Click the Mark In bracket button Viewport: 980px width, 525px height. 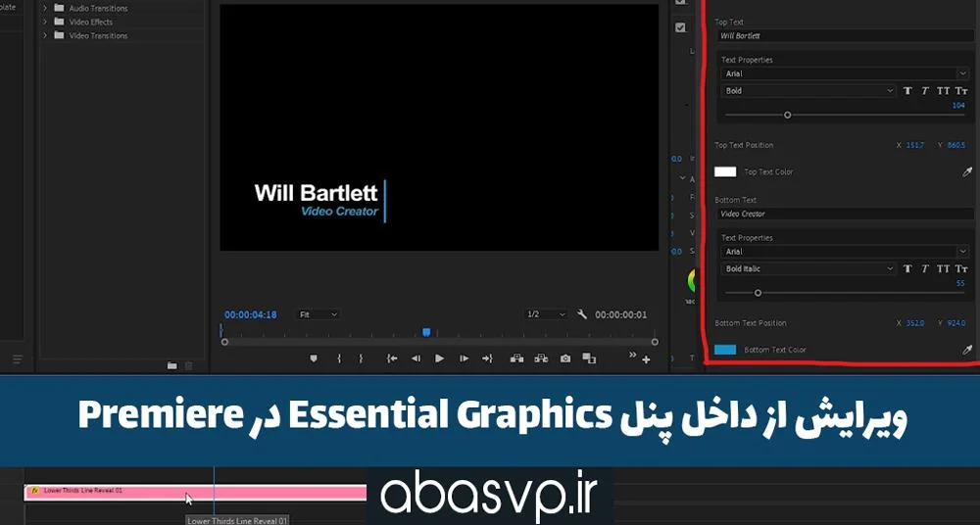pyautogui.click(x=339, y=358)
